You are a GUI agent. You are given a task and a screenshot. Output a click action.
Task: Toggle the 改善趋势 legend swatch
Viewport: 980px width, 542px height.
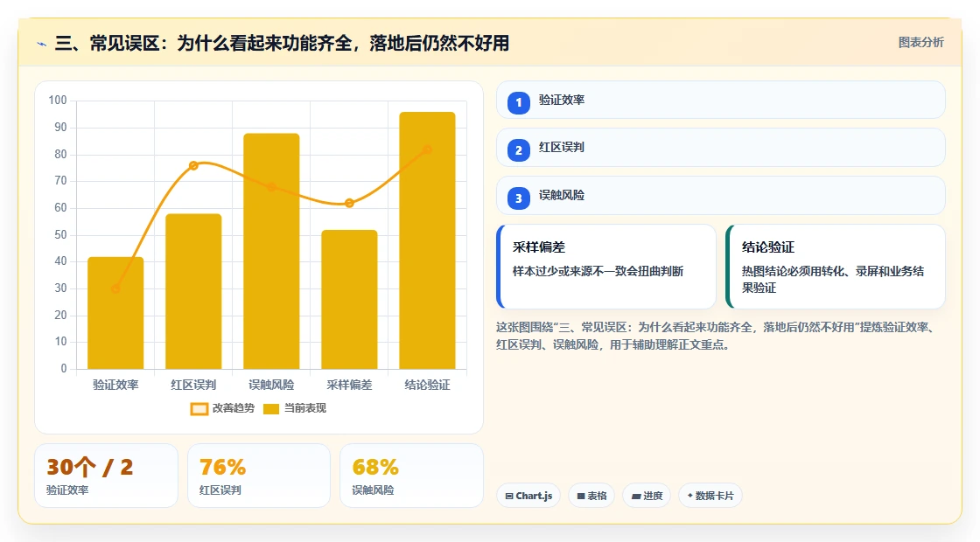click(199, 409)
